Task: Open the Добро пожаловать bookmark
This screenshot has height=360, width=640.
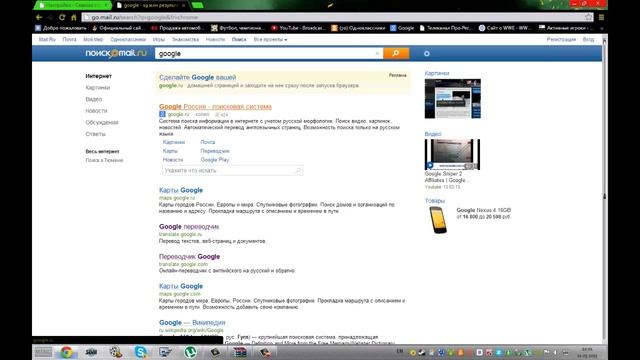Action: coord(61,28)
